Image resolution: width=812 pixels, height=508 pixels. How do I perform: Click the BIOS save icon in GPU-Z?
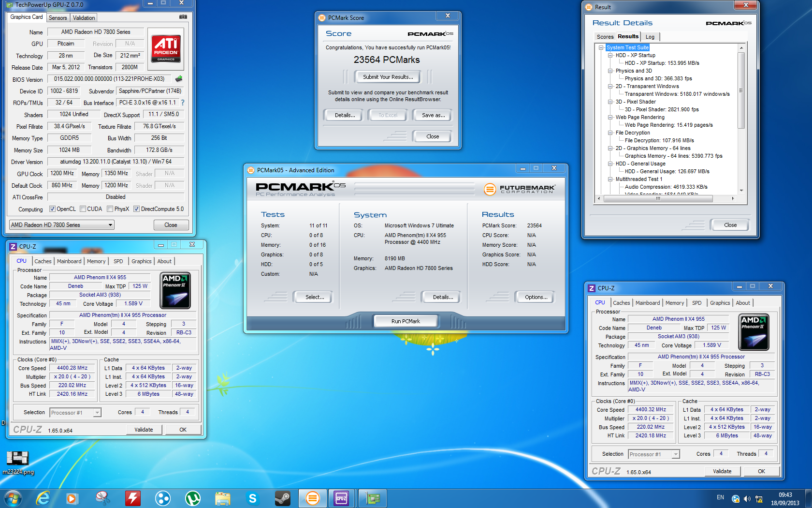[179, 78]
